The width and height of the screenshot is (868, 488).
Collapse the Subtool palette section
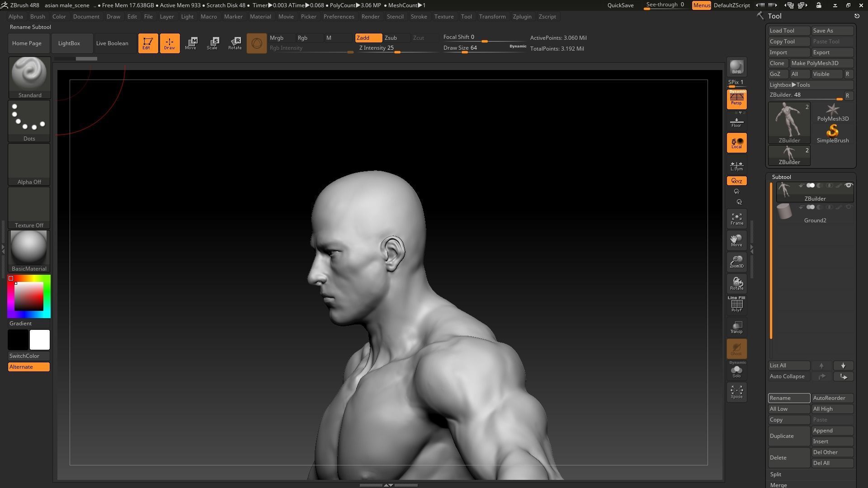781,177
